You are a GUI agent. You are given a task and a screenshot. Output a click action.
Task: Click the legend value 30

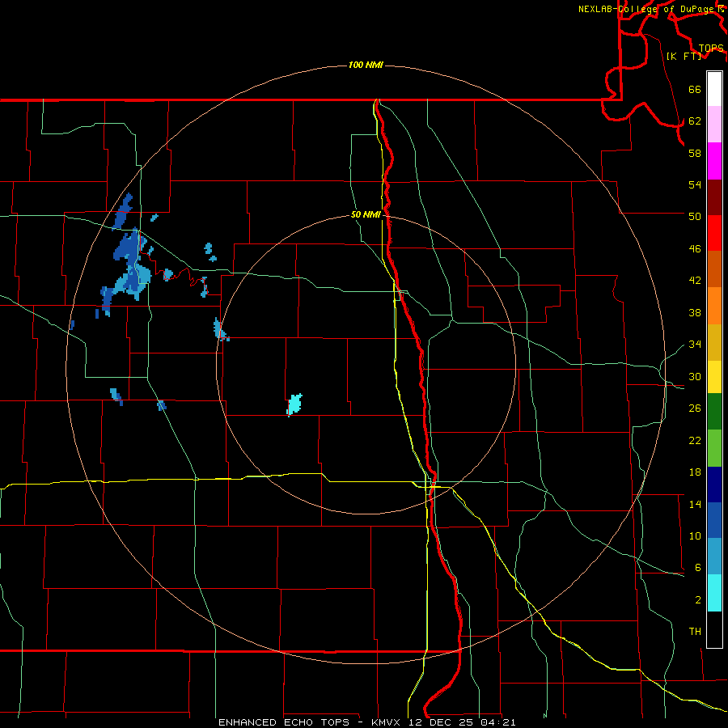point(695,376)
